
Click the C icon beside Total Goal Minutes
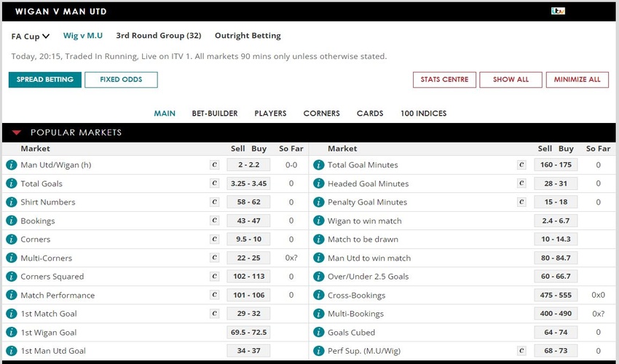[521, 165]
